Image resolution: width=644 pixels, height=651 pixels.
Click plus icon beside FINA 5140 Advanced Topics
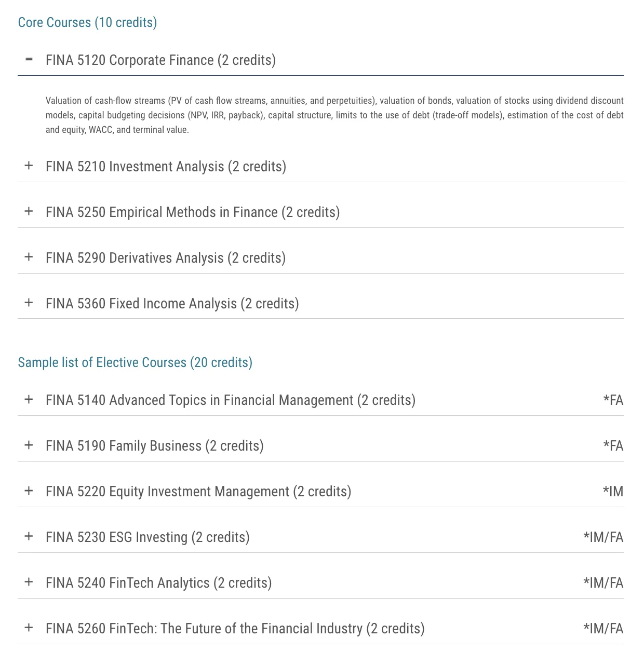tap(29, 399)
